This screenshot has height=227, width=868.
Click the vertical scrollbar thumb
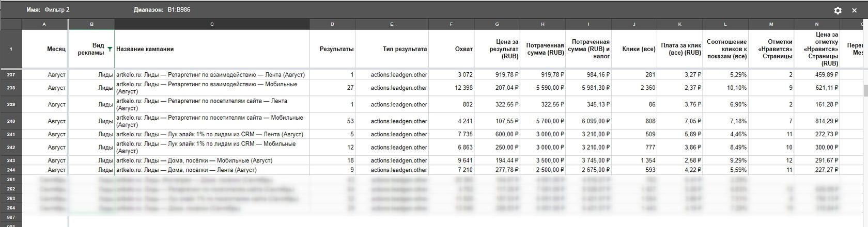pos(865,90)
